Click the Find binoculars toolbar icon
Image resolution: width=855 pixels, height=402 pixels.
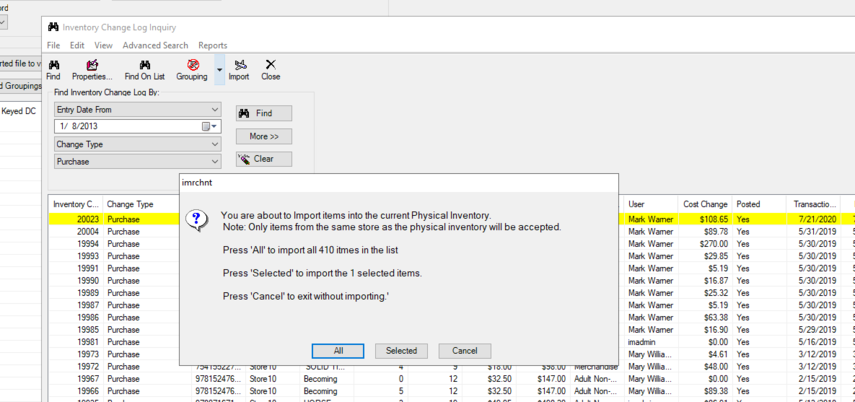pos(53,70)
